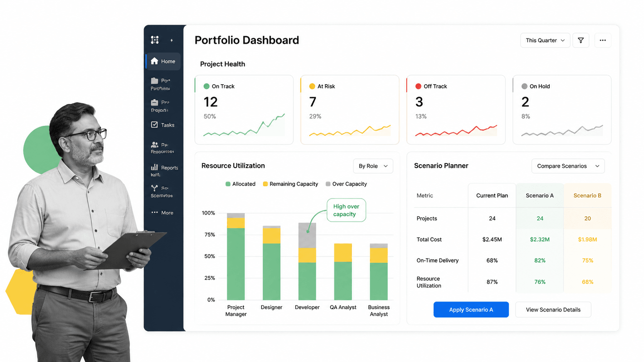Click the Apply Scenario A button
The image size is (644, 362).
[x=471, y=310]
